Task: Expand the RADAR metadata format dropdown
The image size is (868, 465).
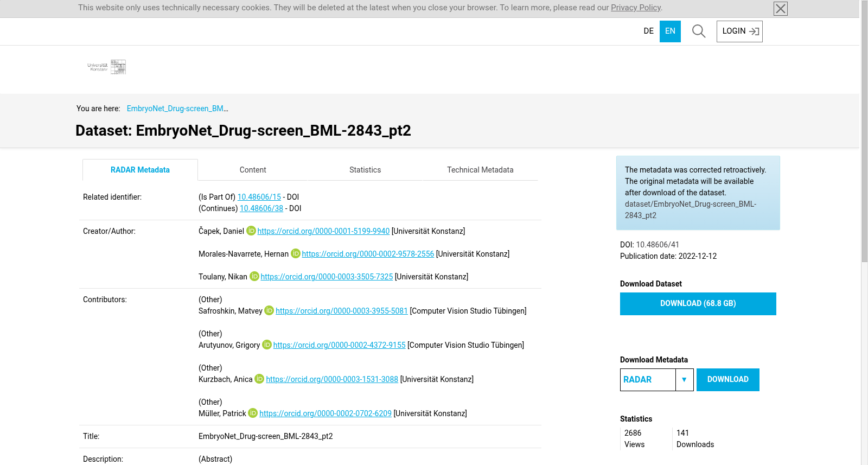Action: click(657, 380)
